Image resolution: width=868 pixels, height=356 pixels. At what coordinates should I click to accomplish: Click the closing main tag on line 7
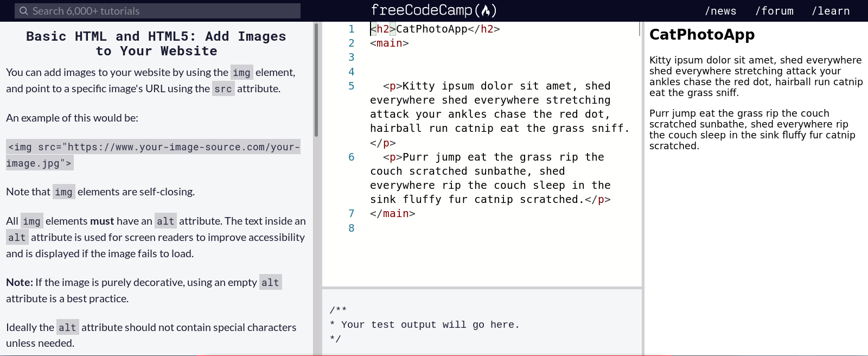click(x=392, y=214)
